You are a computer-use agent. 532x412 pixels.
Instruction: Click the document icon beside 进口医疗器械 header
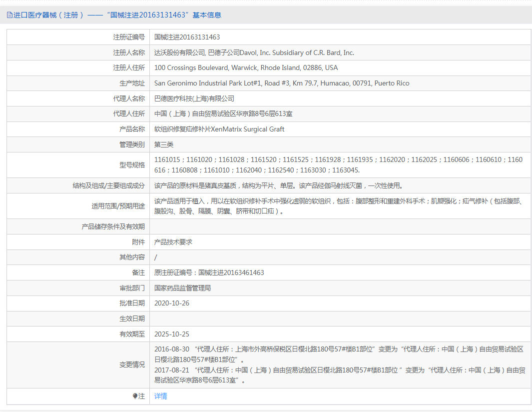9,15
